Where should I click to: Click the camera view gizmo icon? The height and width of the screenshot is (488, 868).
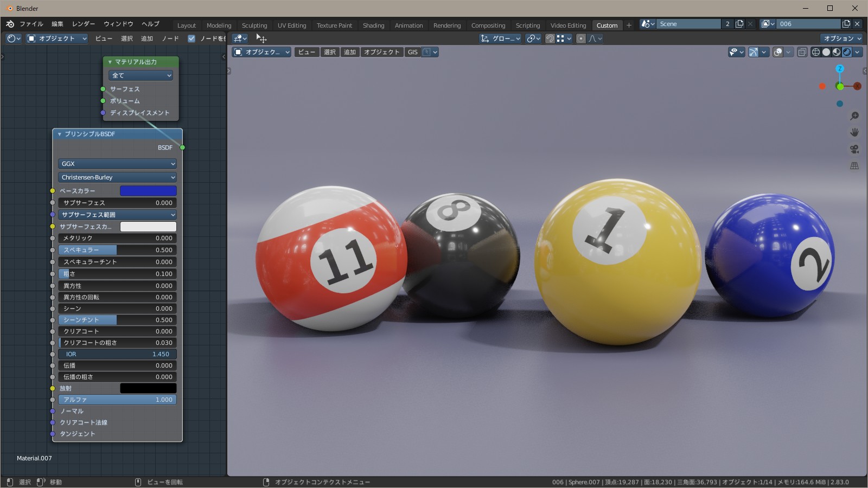[x=854, y=149]
